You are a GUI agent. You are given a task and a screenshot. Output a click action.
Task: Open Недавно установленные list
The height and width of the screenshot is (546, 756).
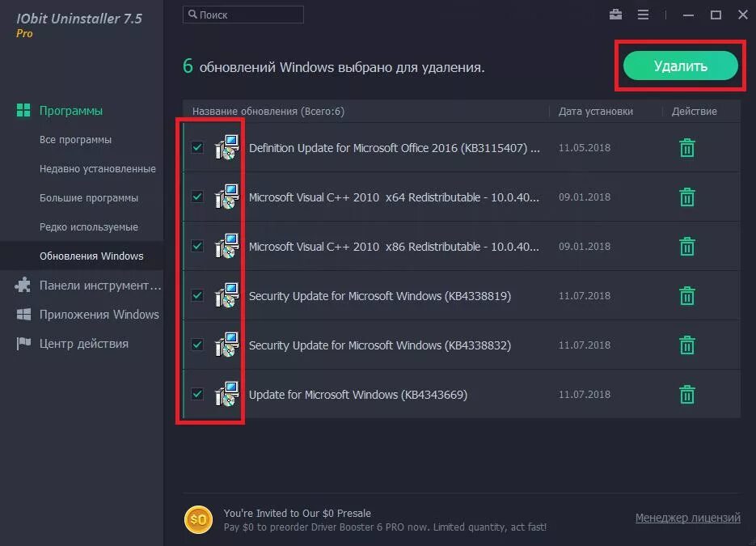coord(97,169)
